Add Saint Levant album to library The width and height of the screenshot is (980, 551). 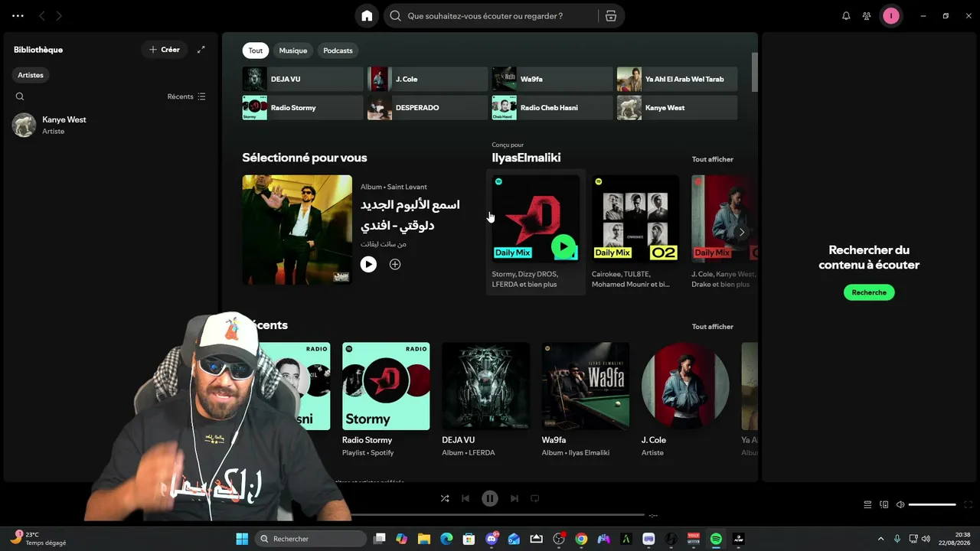pos(395,264)
